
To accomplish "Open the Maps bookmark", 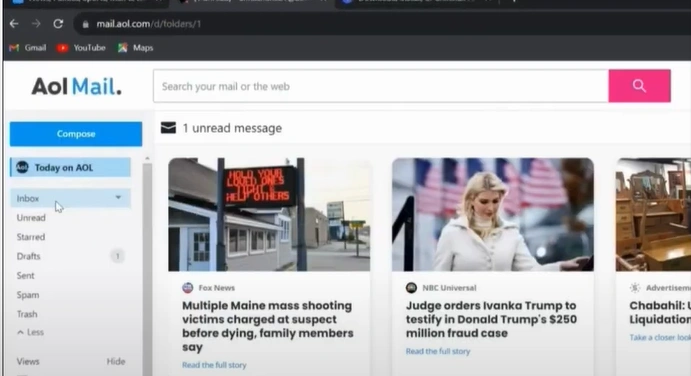I will coord(136,48).
